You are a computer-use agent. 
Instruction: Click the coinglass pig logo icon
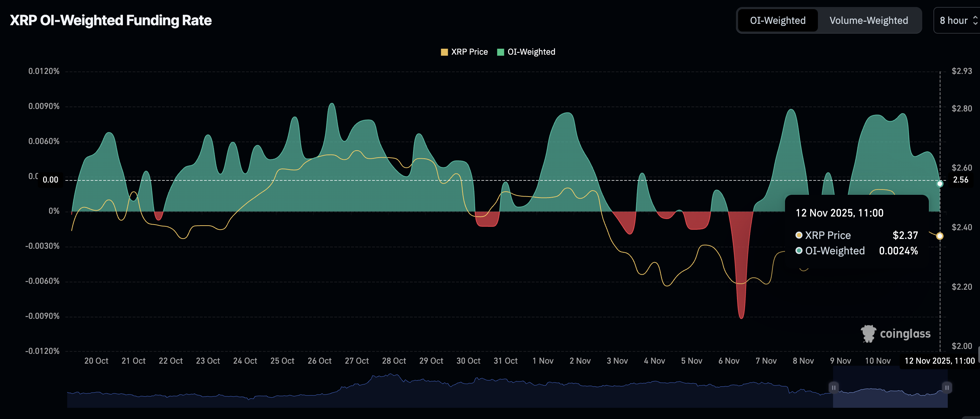869,334
